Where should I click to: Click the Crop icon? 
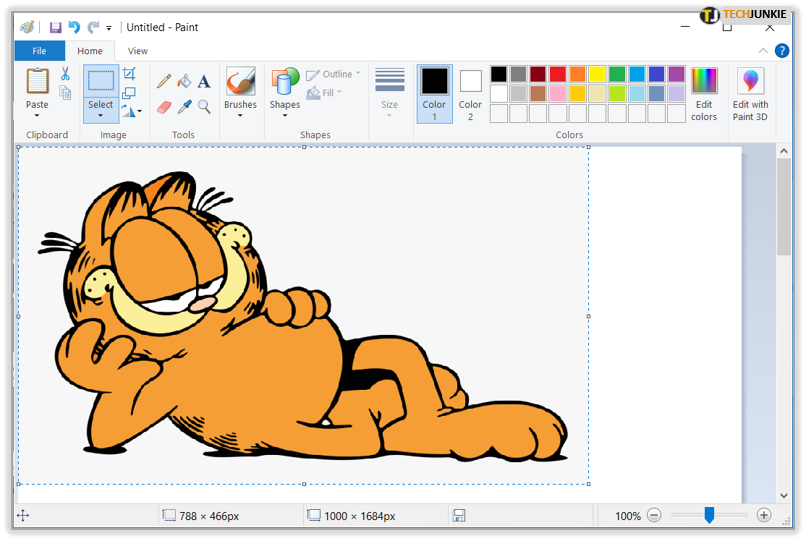pos(130,74)
